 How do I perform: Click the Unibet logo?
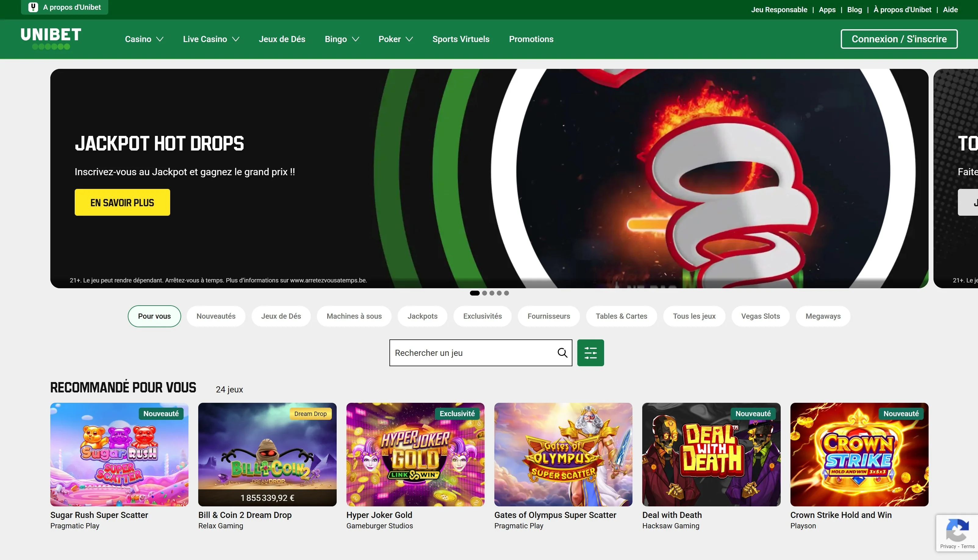50,39
